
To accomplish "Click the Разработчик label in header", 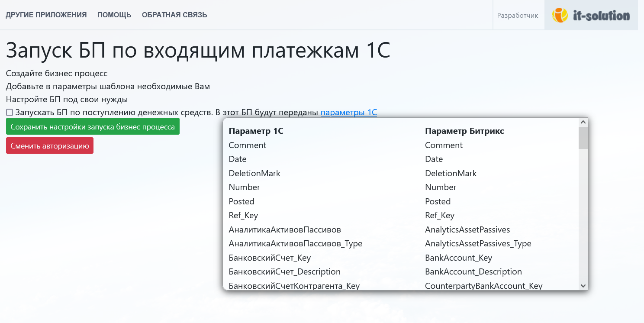I will click(518, 16).
